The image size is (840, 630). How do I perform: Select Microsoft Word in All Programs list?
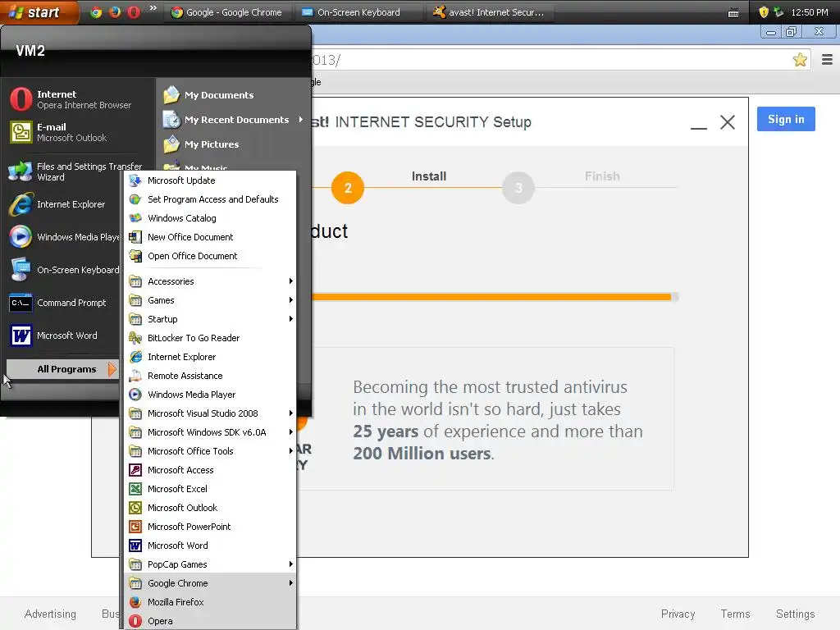pyautogui.click(x=211, y=546)
